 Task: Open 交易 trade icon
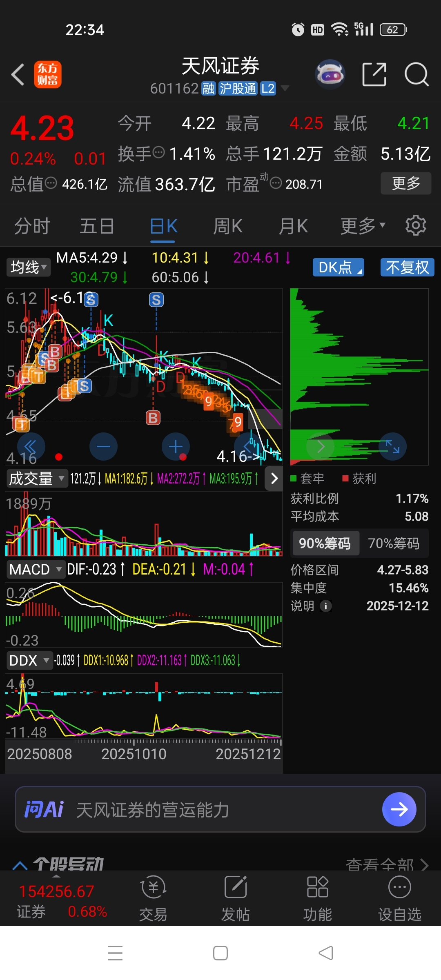(x=153, y=898)
